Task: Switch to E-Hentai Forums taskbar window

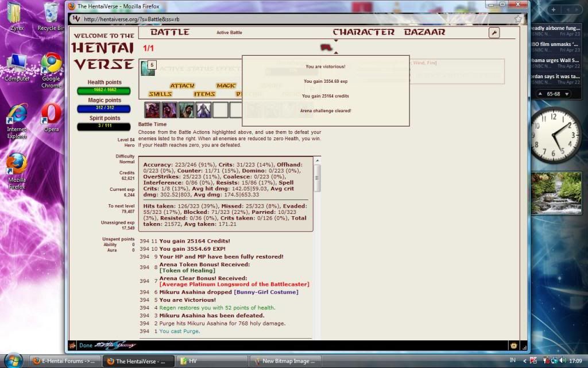Action: pyautogui.click(x=64, y=361)
